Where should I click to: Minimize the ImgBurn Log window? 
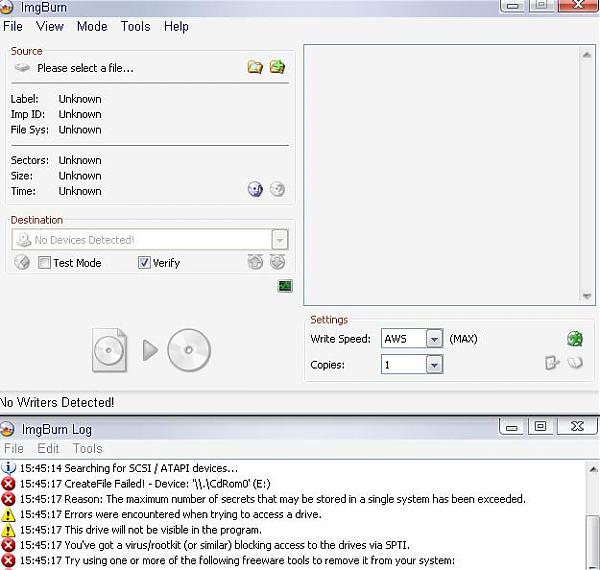point(512,427)
